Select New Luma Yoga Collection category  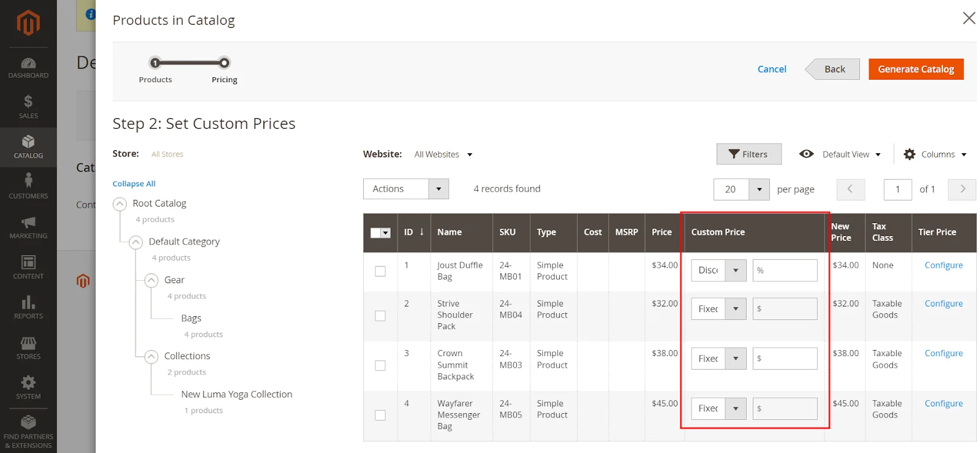[236, 394]
